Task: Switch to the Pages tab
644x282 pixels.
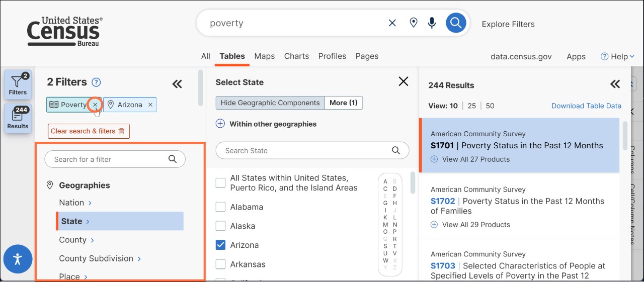Action: pos(367,56)
